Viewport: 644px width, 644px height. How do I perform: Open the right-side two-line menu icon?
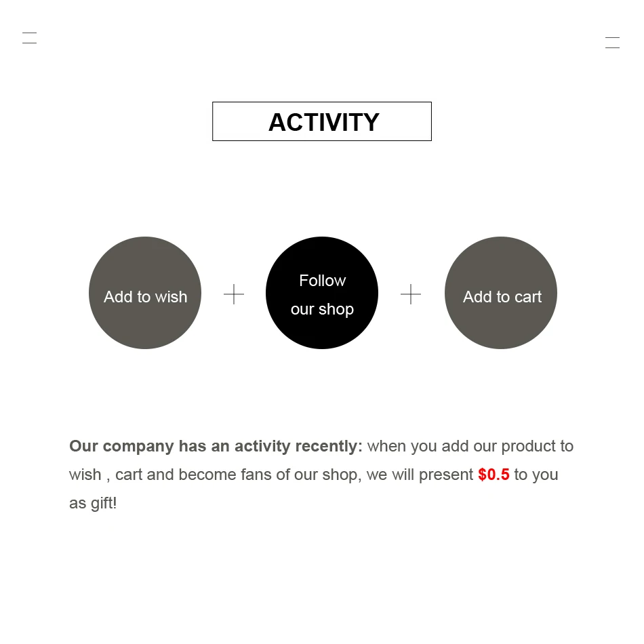612,43
